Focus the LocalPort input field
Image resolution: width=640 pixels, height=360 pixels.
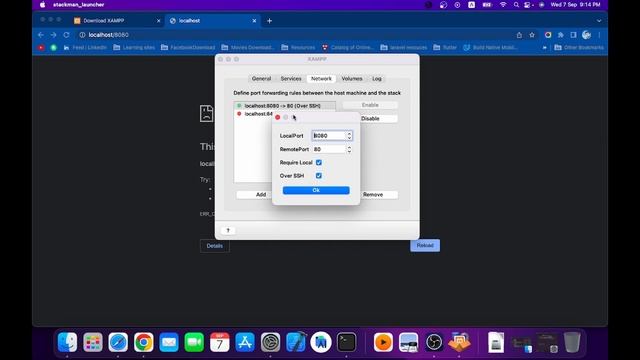point(329,136)
